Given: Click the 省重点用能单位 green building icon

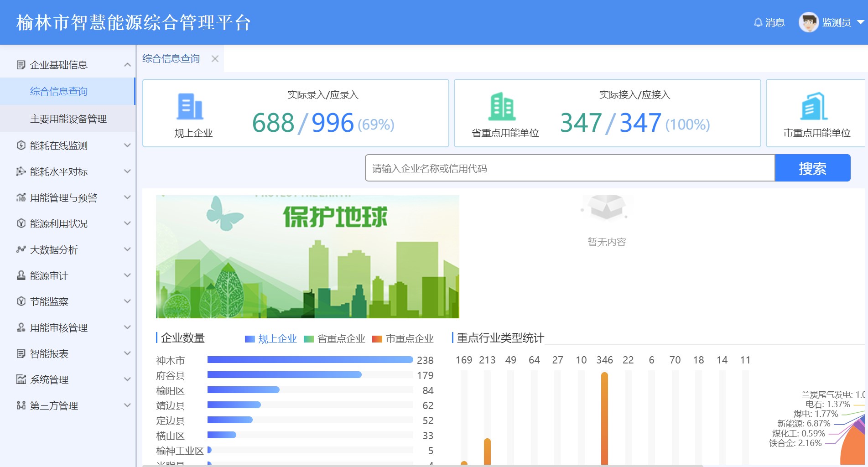Looking at the screenshot, I should [502, 107].
